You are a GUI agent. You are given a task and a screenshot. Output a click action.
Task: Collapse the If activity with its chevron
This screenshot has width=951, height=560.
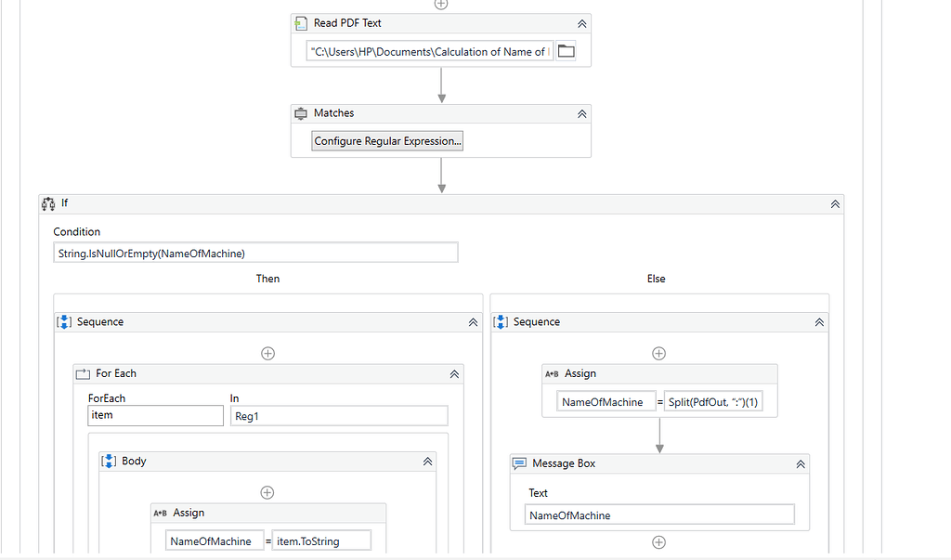click(834, 203)
